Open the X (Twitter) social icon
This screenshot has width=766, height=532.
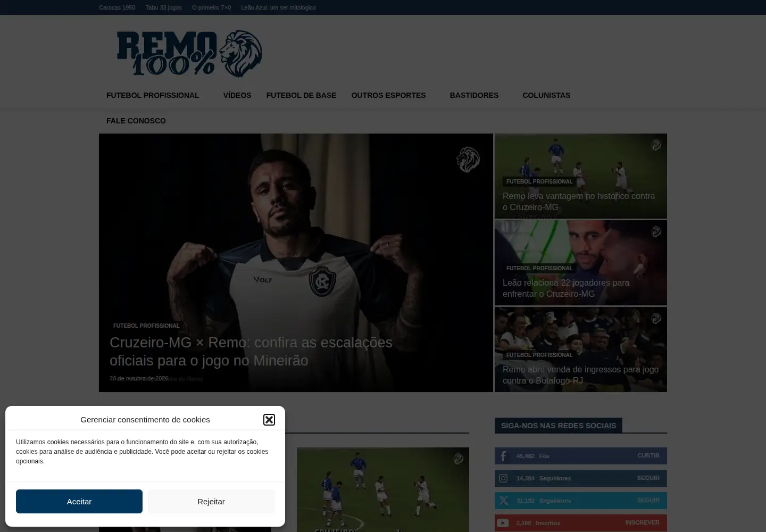pyautogui.click(x=503, y=501)
